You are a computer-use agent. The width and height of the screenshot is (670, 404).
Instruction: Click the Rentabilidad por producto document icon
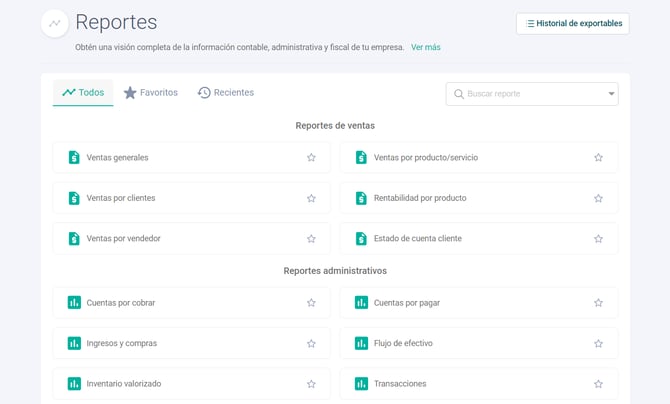tap(361, 198)
